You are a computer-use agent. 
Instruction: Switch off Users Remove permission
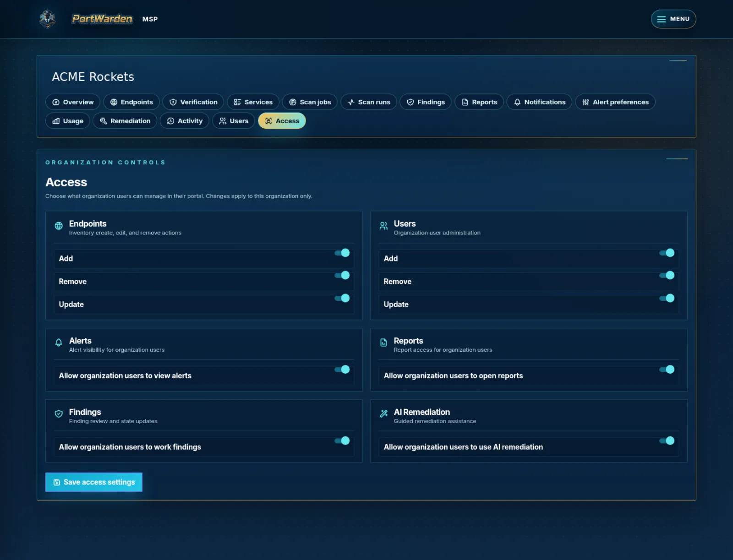click(x=667, y=275)
